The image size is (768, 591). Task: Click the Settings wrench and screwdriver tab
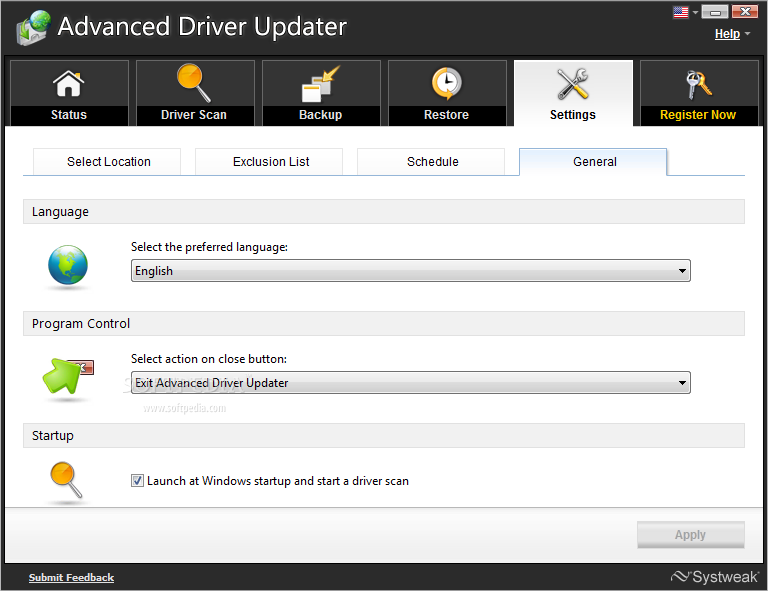pos(573,93)
